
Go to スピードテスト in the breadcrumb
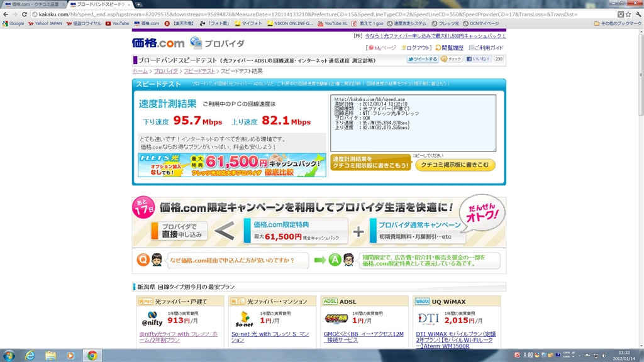click(x=199, y=71)
